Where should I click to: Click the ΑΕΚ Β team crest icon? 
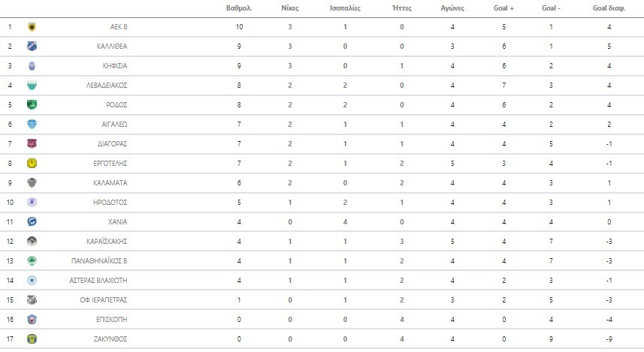pos(32,27)
